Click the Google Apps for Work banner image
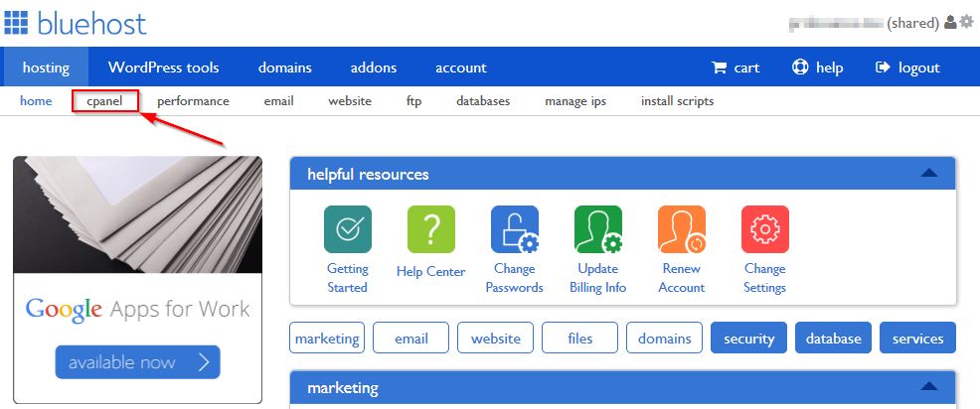The image size is (980, 409). tap(137, 214)
